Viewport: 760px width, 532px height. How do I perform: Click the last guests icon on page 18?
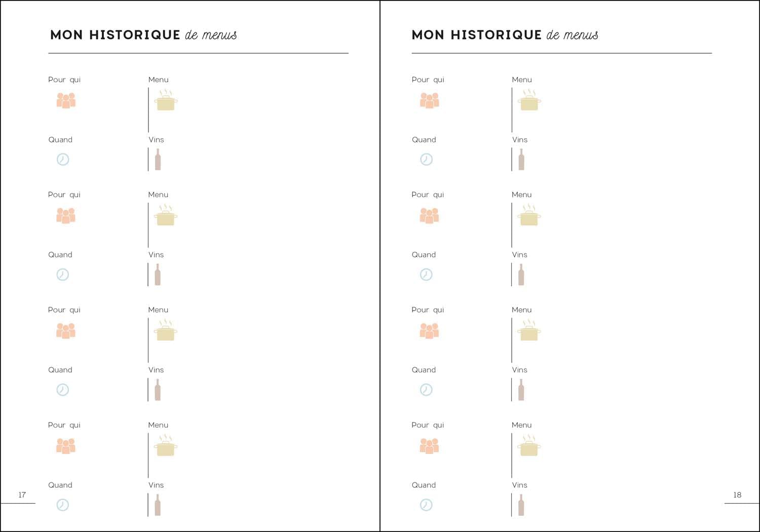coord(429,446)
